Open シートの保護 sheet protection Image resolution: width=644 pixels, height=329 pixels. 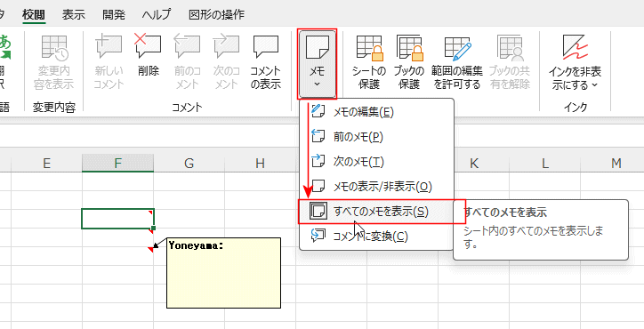pyautogui.click(x=369, y=61)
